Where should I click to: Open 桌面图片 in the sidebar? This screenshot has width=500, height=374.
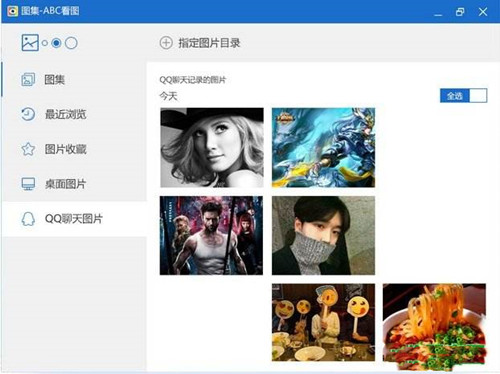pos(74,184)
